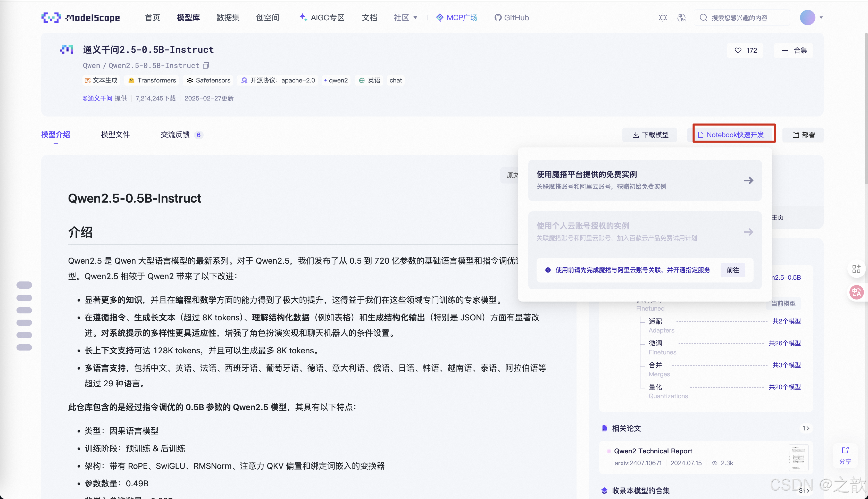This screenshot has width=868, height=499.
Task: Open the GitHub link
Action: pos(512,18)
